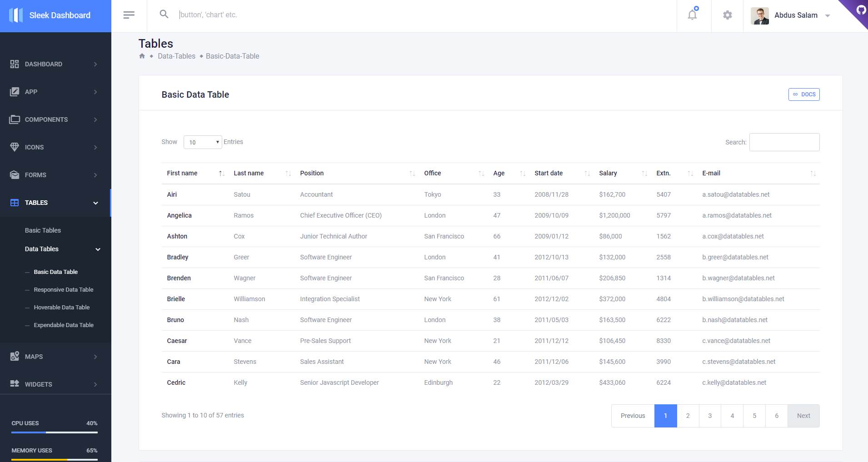Collapse the Tables menu chevron
Screen dimensions: 868x462
tap(96, 203)
